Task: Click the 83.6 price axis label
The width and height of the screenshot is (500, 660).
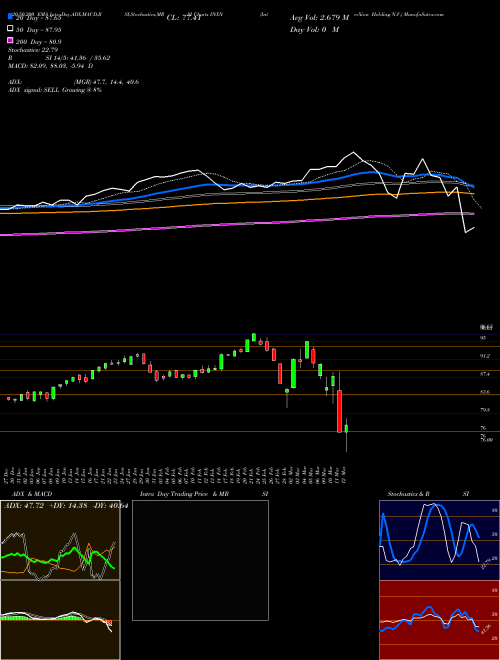Action: pyautogui.click(x=485, y=392)
